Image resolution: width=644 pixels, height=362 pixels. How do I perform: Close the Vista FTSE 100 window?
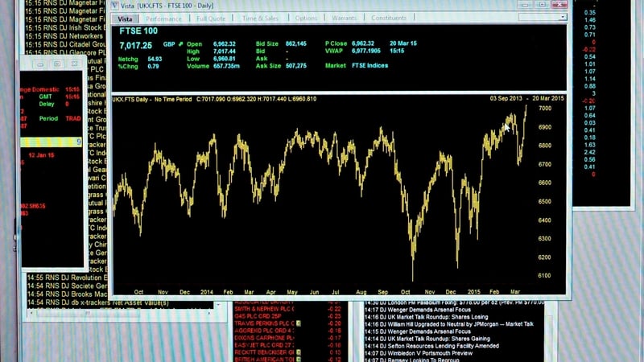559,5
